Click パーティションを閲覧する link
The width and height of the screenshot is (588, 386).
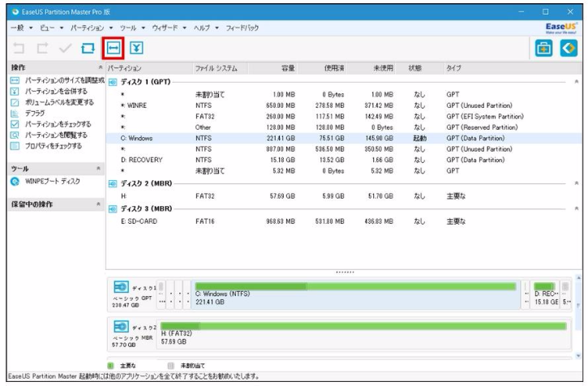pyautogui.click(x=56, y=135)
